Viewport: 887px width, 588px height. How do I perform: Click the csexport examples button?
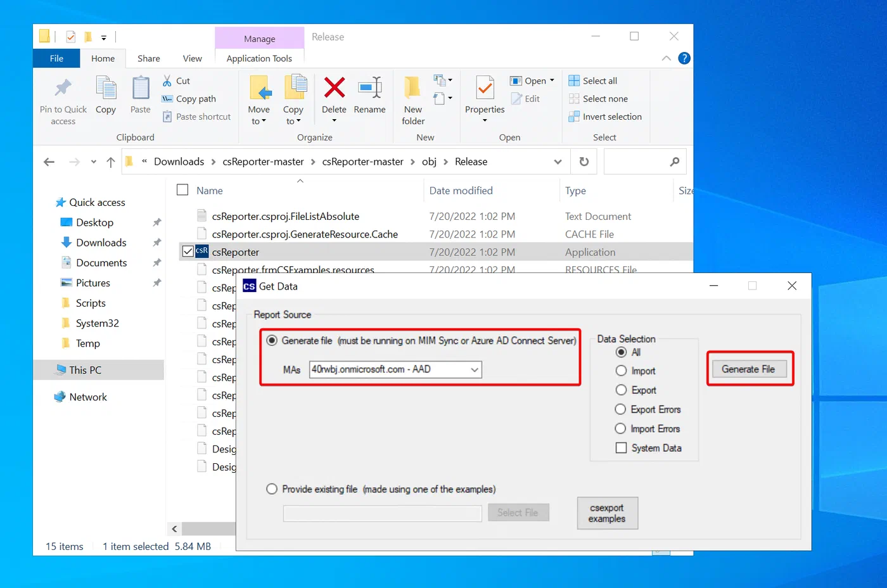607,513
